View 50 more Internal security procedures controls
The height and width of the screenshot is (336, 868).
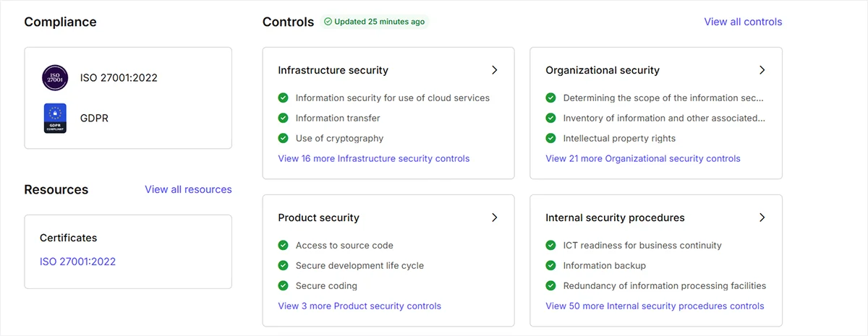click(655, 306)
